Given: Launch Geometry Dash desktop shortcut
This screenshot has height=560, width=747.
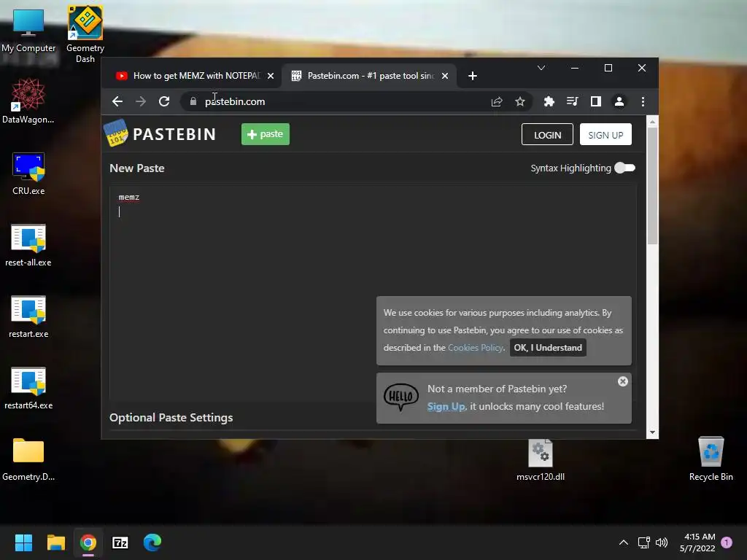Looking at the screenshot, I should pyautogui.click(x=85, y=34).
